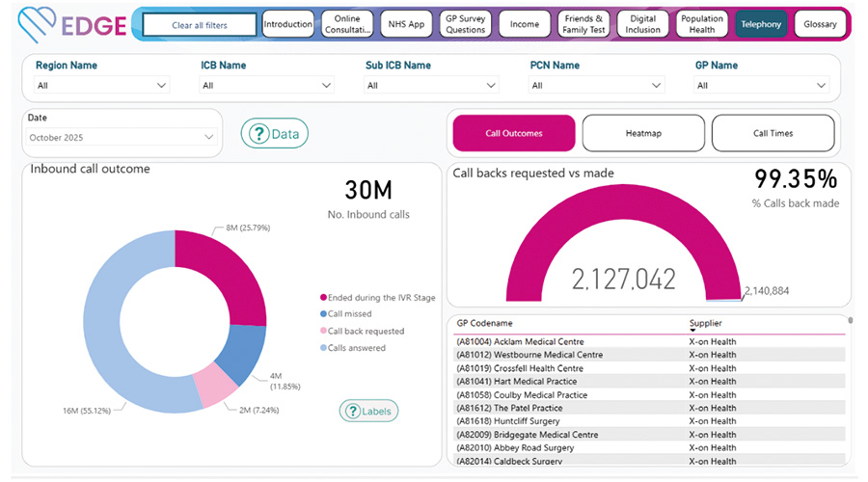
Task: Open the Telephony tab
Action: (x=761, y=24)
